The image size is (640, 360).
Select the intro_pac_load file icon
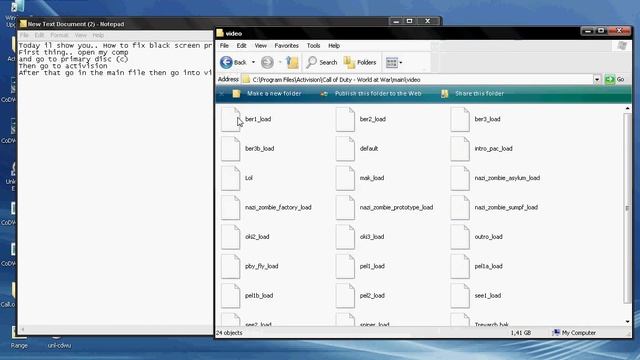[460, 149]
